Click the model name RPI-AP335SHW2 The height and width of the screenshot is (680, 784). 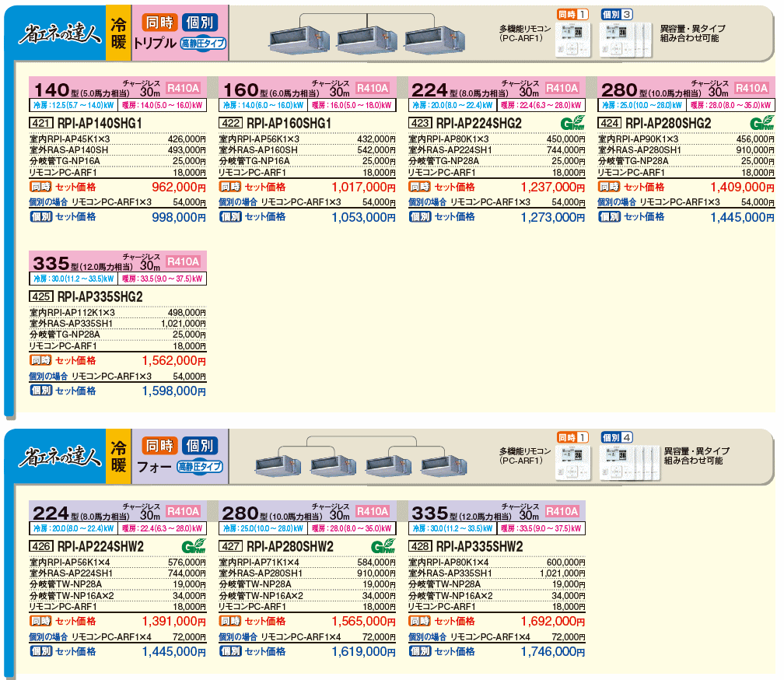click(x=479, y=546)
